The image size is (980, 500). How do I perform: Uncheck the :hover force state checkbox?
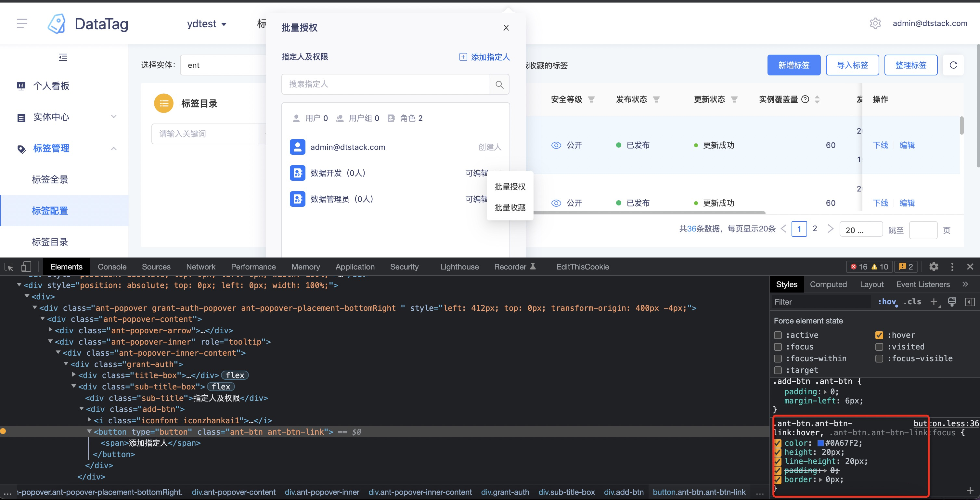(x=879, y=335)
